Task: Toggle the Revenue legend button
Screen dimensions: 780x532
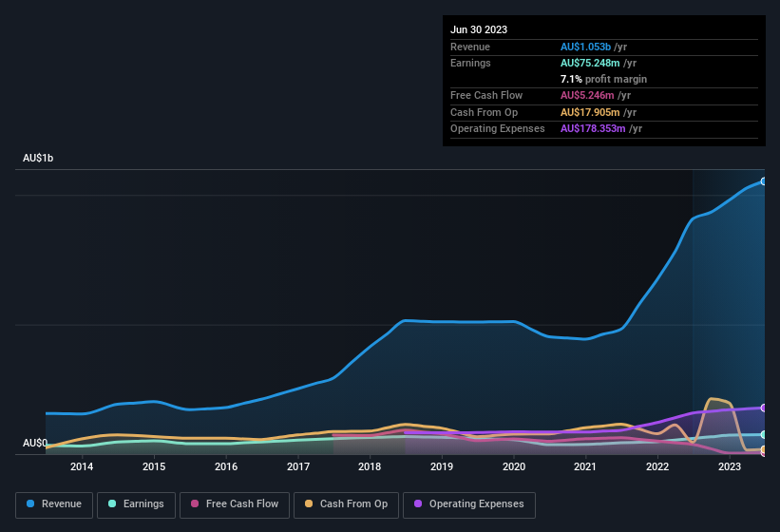Action: (x=54, y=504)
